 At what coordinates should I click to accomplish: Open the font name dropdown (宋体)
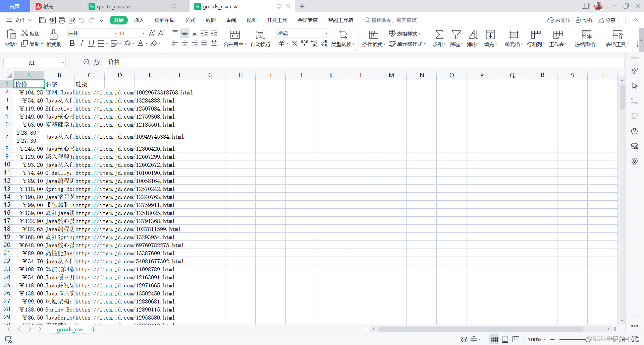pos(116,33)
